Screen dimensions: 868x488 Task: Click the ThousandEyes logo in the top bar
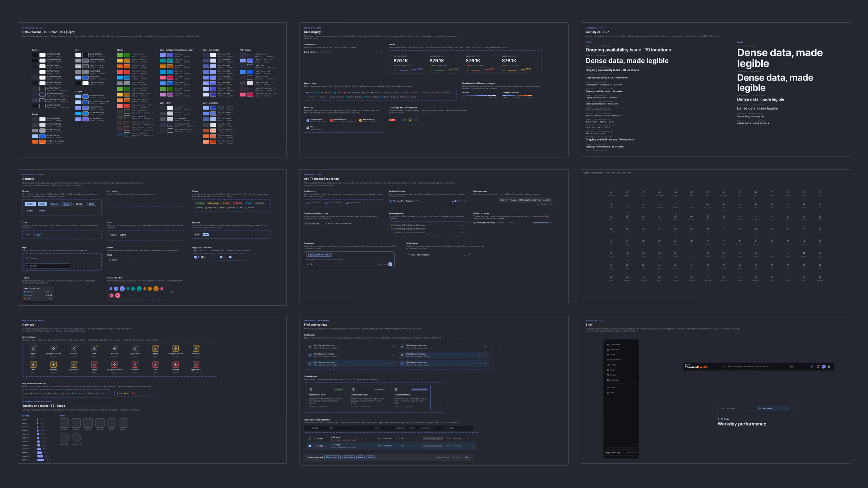696,367
